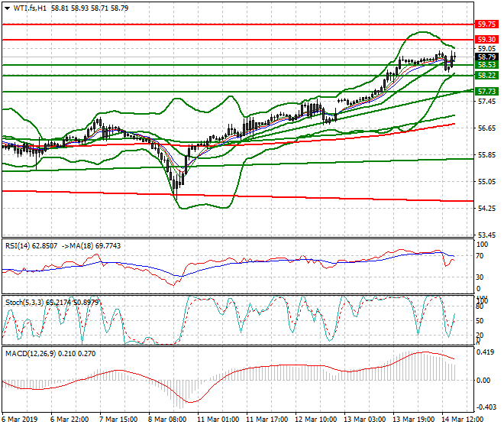This screenshot has height=428, width=504.
Task: Click the MACD scale value -0.403
Action: 485,407
